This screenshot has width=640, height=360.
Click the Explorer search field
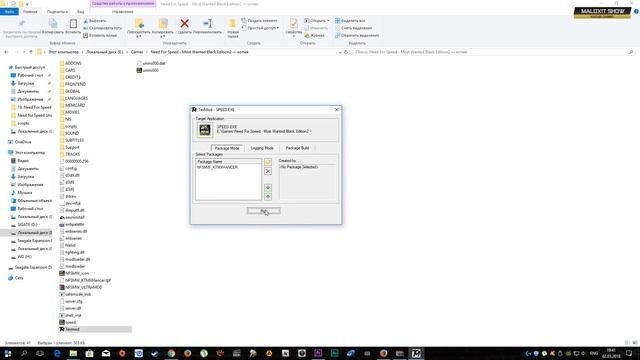pos(493,52)
